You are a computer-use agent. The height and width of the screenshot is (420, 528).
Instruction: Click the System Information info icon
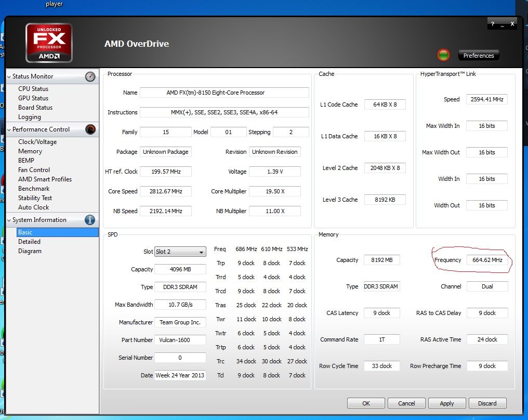[x=90, y=220]
